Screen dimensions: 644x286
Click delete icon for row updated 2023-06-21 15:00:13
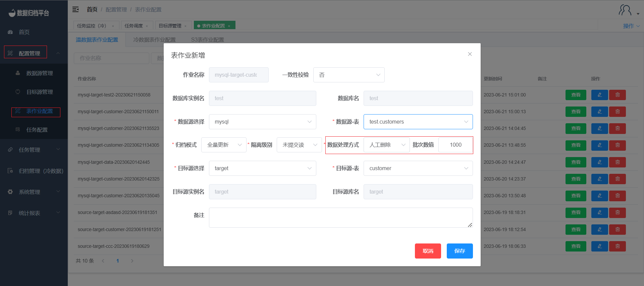click(618, 112)
